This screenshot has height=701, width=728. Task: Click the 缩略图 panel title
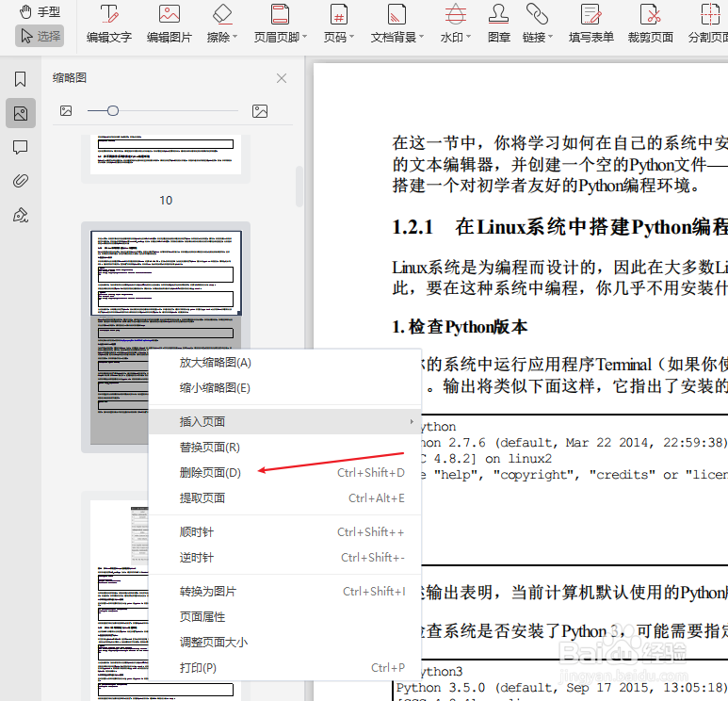click(70, 77)
